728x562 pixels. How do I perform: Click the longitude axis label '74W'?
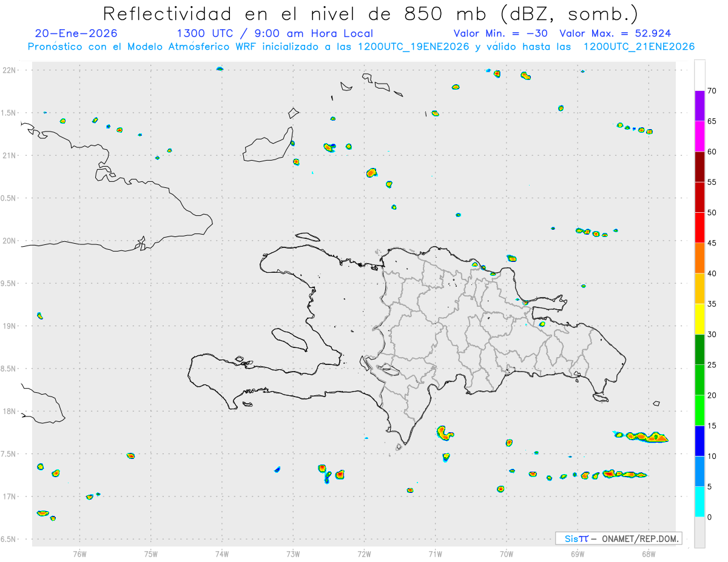222,554
